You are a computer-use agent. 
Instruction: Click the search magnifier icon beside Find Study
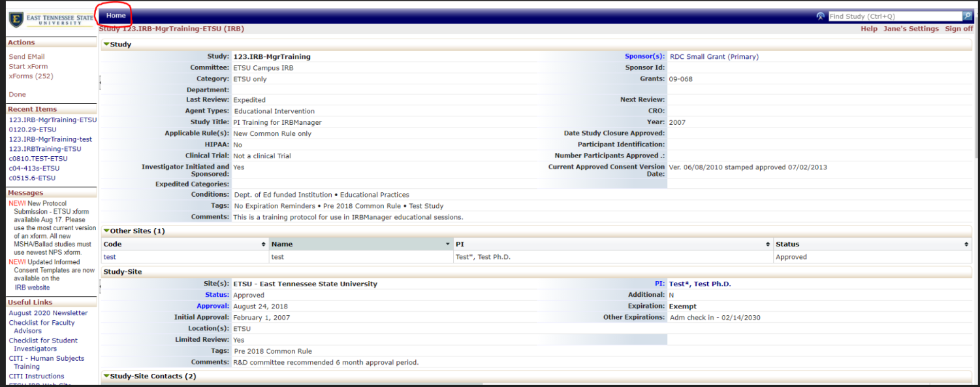[967, 16]
